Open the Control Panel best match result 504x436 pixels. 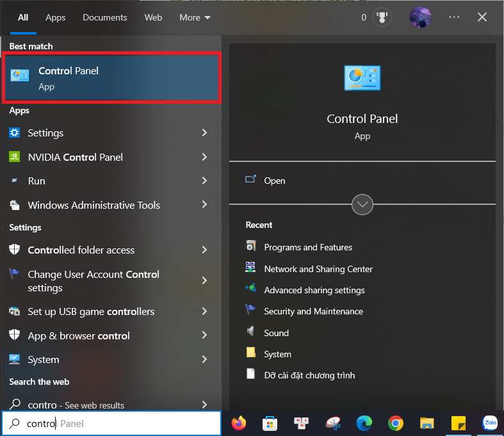click(x=111, y=77)
